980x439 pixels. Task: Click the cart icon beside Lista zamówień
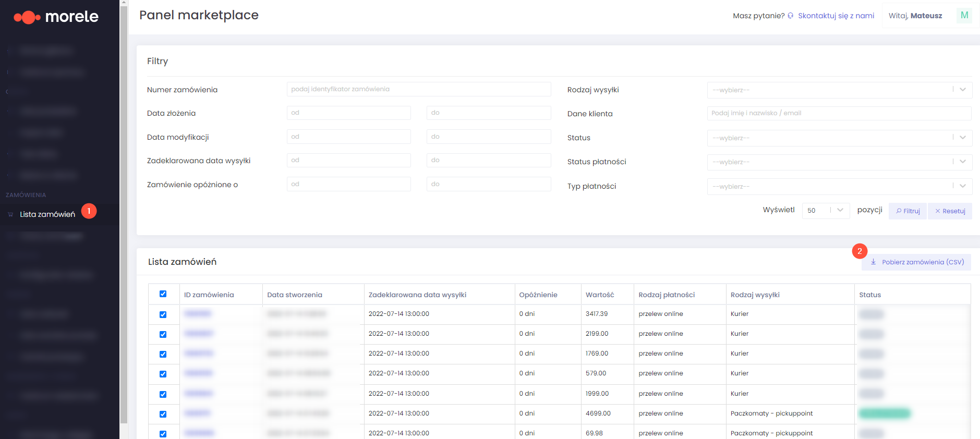(10, 214)
